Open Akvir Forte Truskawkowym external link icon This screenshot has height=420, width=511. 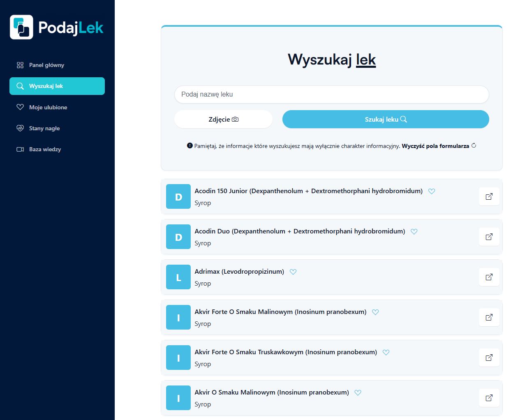[x=489, y=358]
